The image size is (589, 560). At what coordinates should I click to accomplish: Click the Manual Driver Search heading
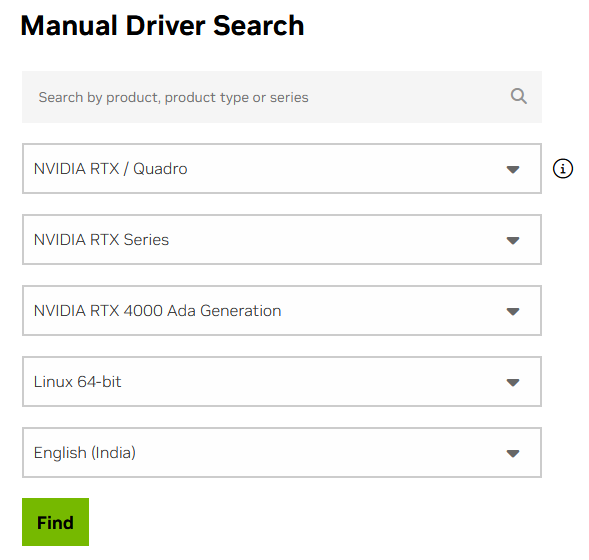pyautogui.click(x=162, y=26)
